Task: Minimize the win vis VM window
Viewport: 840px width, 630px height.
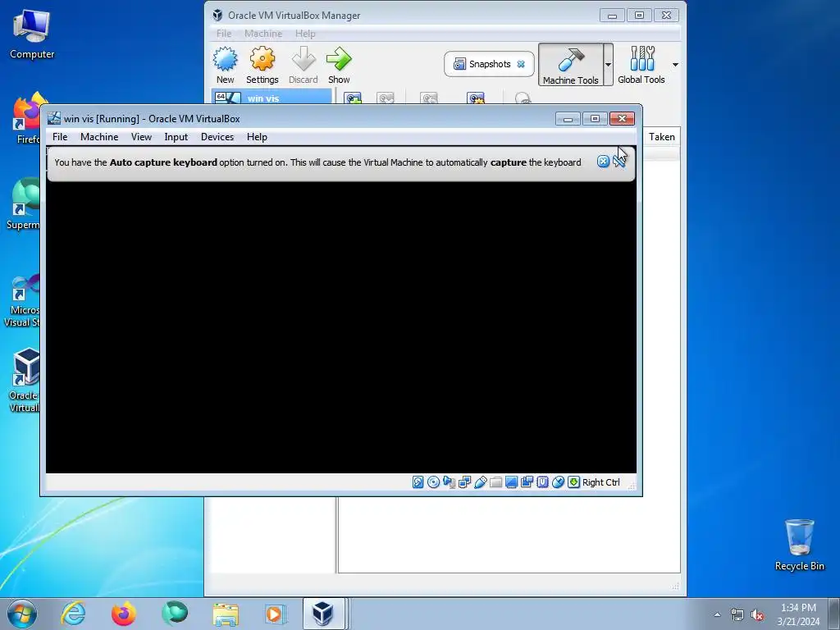Action: [568, 118]
